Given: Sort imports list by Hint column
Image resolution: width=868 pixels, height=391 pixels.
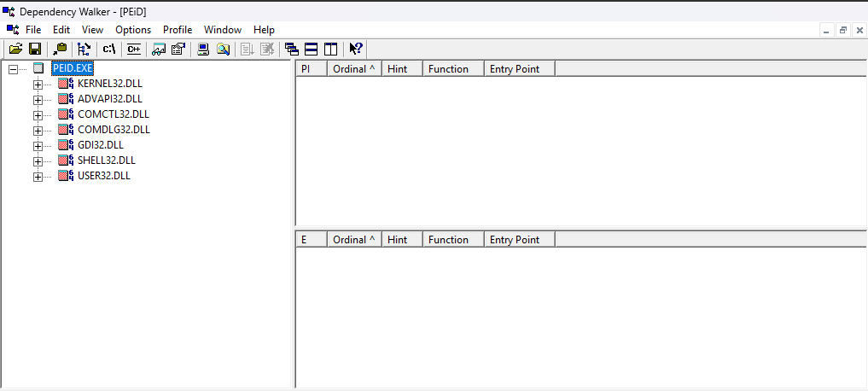Looking at the screenshot, I should pyautogui.click(x=402, y=68).
